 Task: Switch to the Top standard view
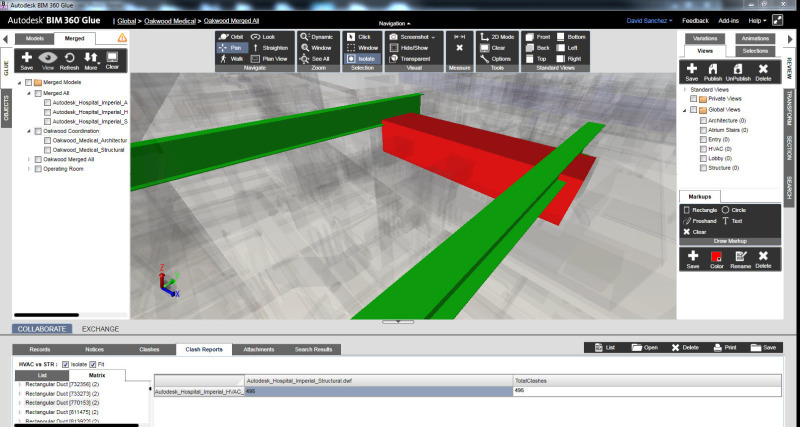[537, 59]
